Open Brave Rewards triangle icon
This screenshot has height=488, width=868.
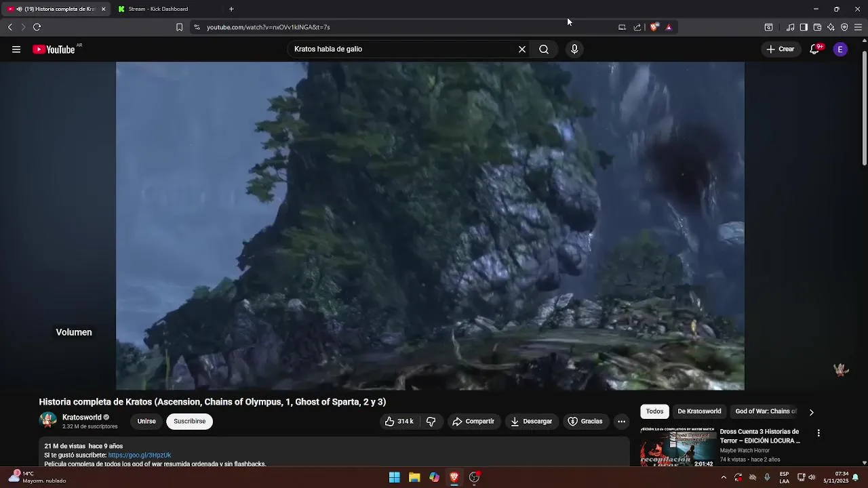click(669, 27)
